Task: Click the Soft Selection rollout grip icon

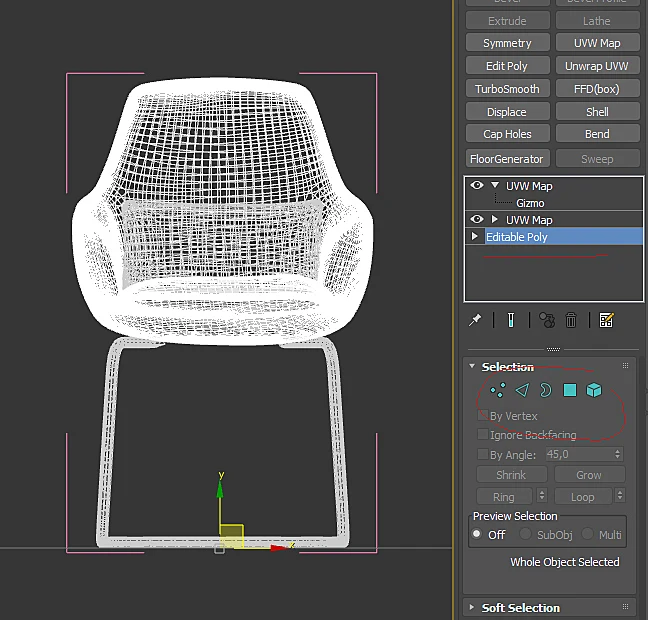Action: coord(625,607)
